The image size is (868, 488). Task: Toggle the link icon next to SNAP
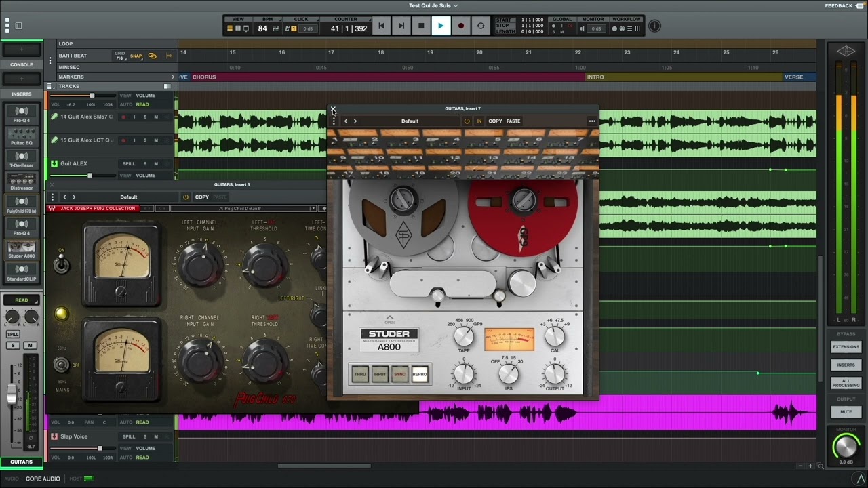point(152,56)
